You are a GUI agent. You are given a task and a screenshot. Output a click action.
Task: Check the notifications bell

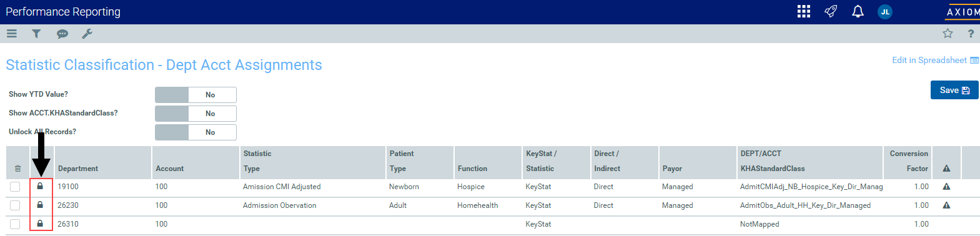pos(858,11)
